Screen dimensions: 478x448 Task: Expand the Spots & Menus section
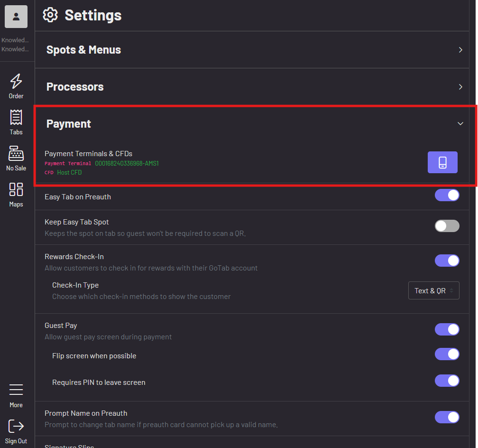pyautogui.click(x=460, y=50)
